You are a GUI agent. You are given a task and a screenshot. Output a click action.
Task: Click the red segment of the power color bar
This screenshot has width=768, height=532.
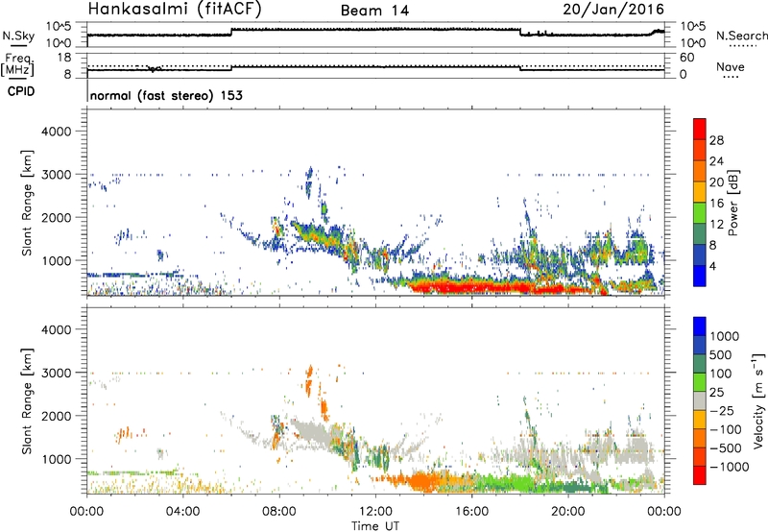[700, 129]
